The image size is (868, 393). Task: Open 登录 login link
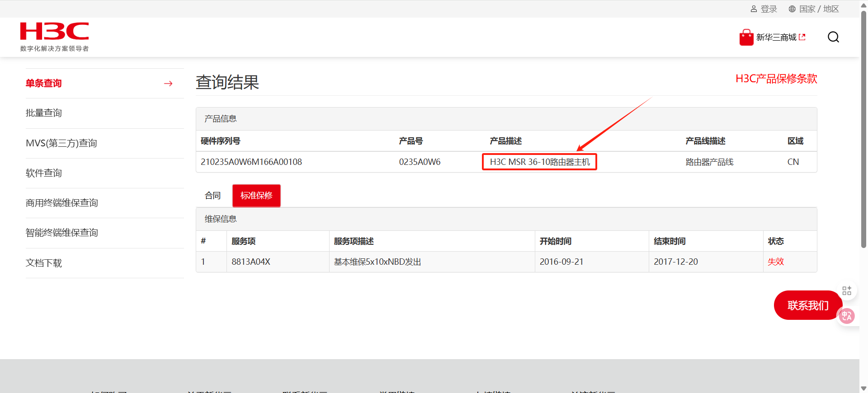pos(769,9)
